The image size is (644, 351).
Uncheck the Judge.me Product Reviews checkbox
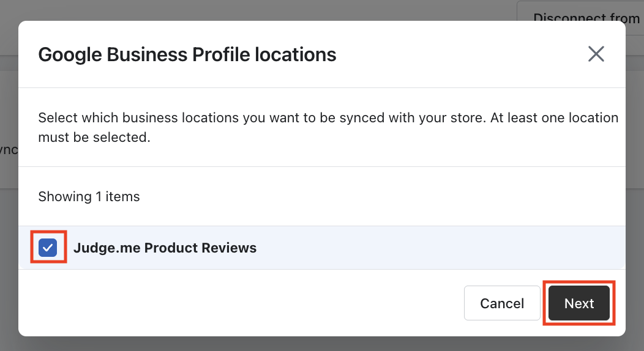click(x=48, y=248)
